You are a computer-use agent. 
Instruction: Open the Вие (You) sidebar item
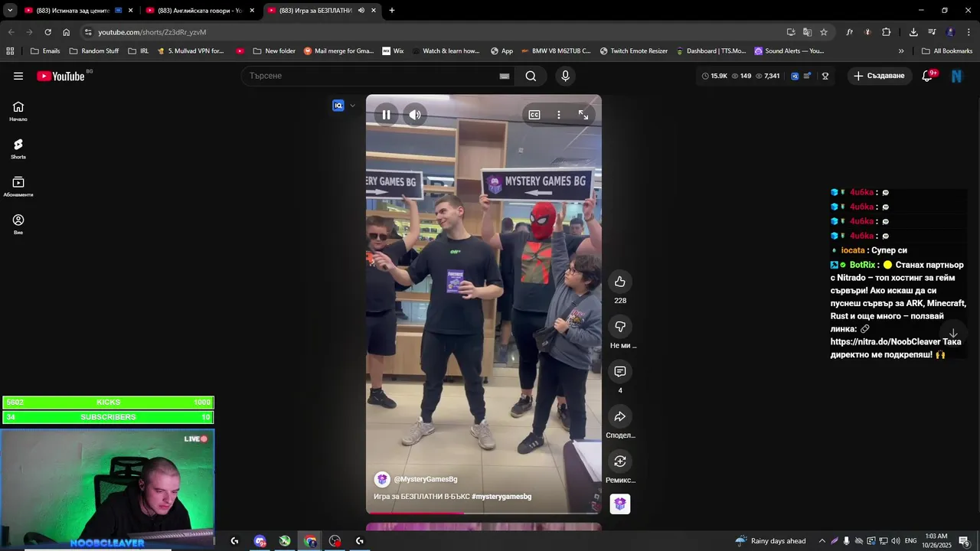tap(18, 224)
